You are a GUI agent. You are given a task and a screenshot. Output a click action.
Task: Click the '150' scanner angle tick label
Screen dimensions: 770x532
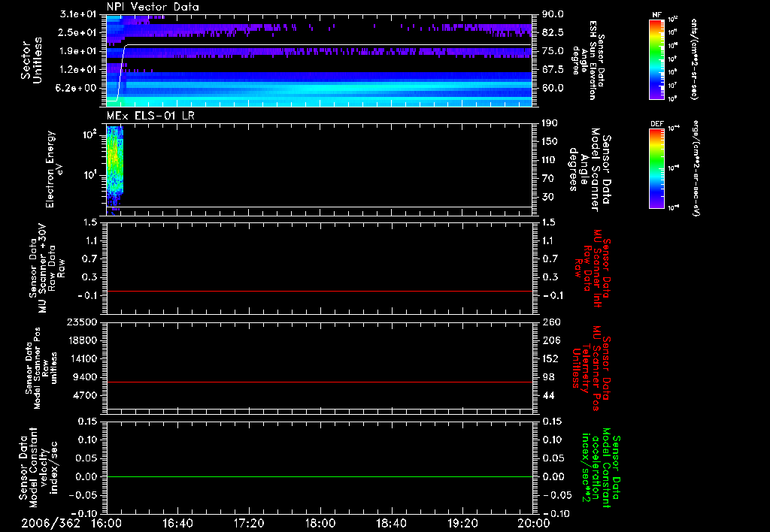point(550,142)
